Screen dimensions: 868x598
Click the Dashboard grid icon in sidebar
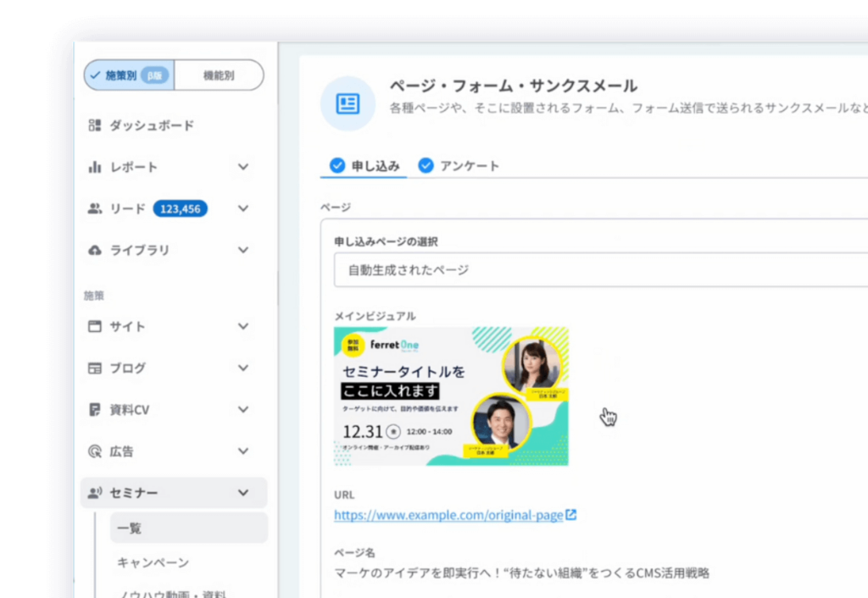95,125
